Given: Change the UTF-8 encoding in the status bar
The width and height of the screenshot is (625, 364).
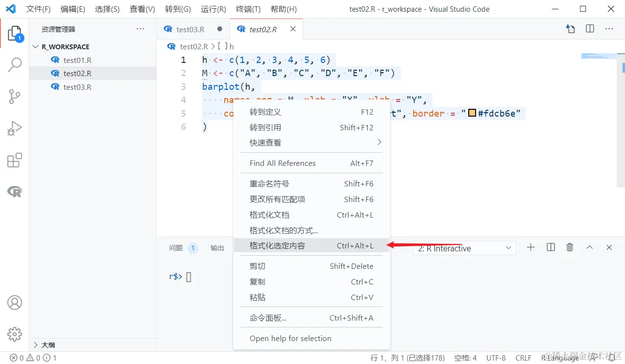Looking at the screenshot, I should [496, 358].
